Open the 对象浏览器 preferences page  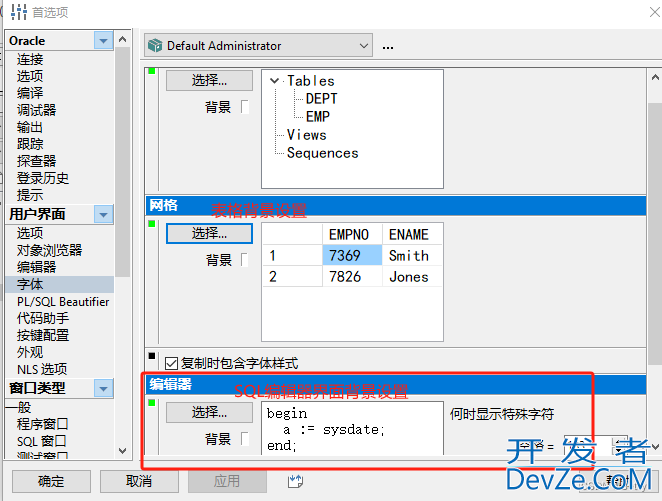click(x=49, y=250)
